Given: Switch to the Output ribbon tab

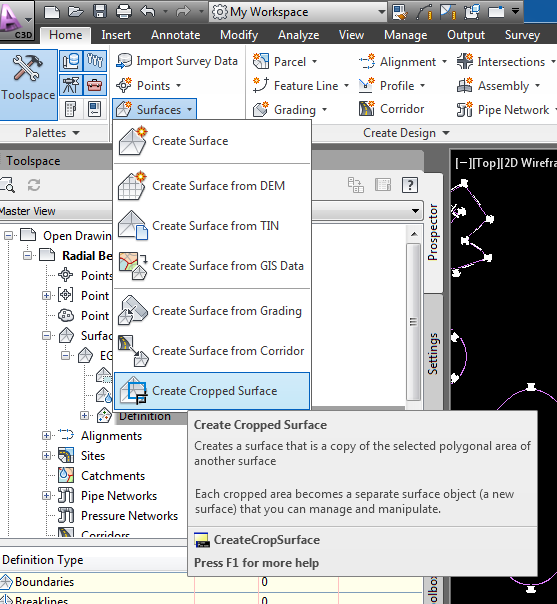Looking at the screenshot, I should pos(466,35).
